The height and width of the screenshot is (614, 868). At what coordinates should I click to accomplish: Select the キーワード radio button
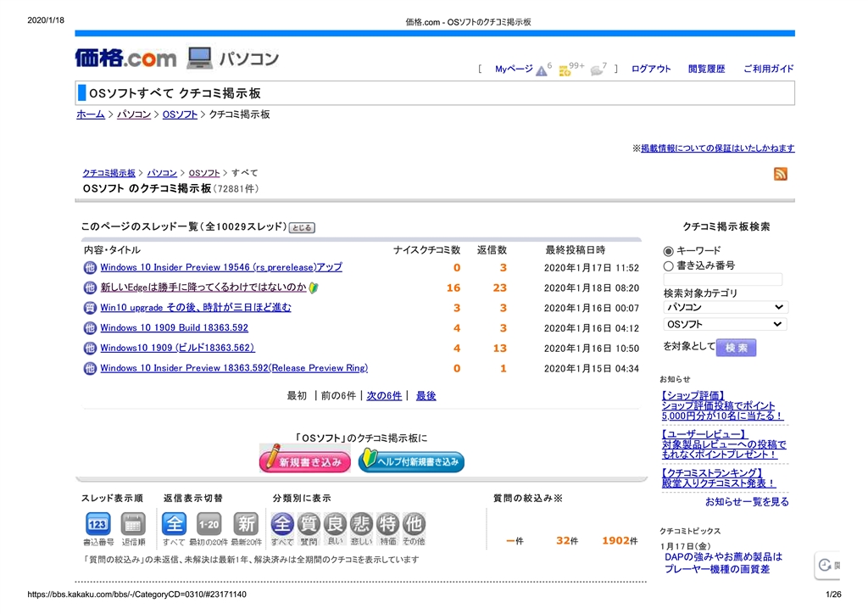668,251
